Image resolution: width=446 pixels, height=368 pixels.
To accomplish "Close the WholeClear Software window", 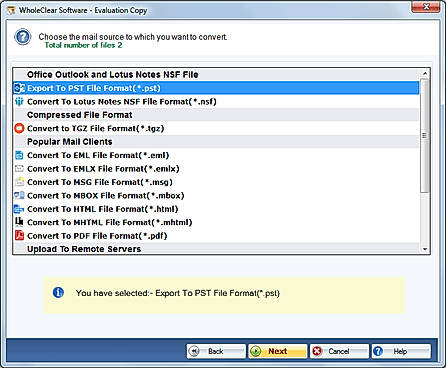I will pos(426,7).
